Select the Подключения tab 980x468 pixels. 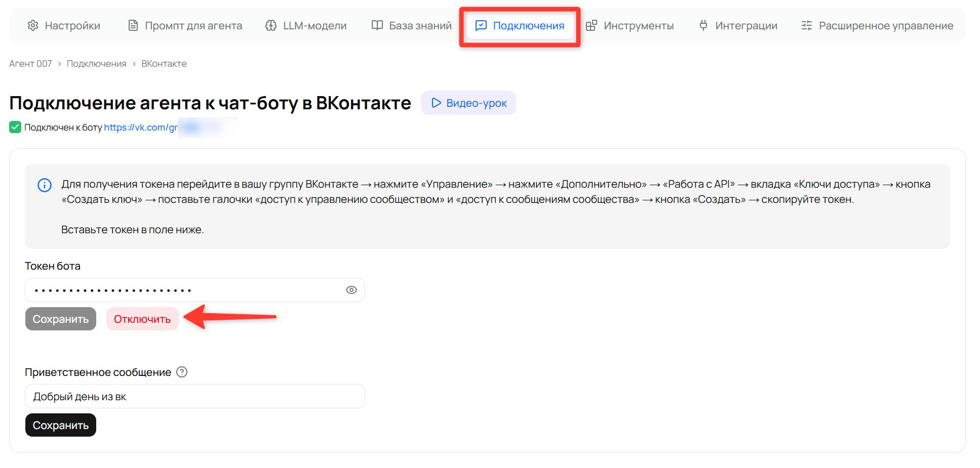click(520, 26)
